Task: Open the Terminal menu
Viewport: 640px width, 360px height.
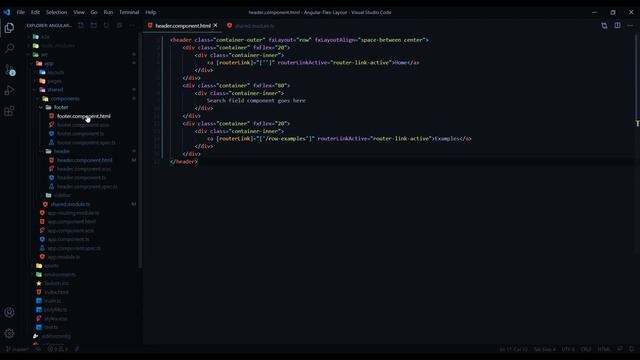Action: coord(129,12)
